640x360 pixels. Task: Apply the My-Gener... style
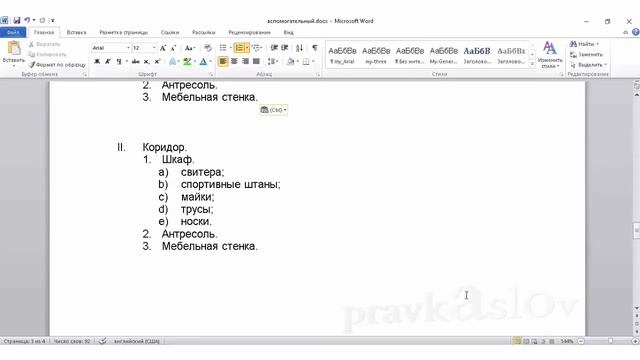point(444,55)
